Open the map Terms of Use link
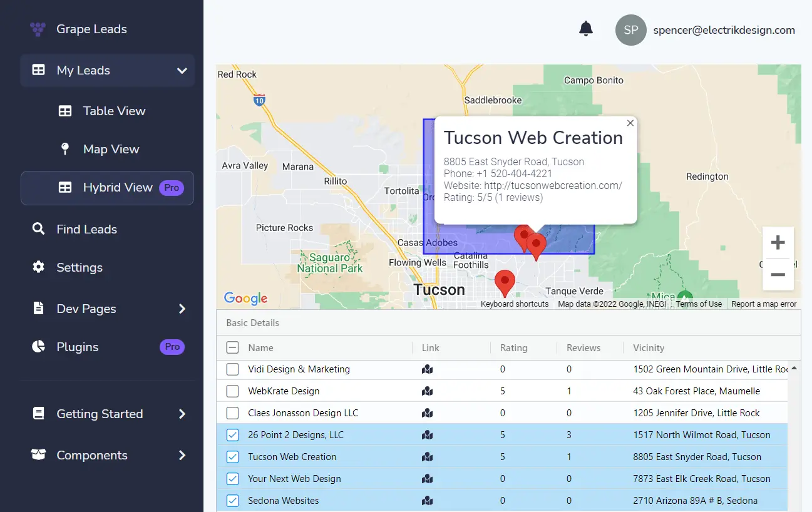 point(699,304)
